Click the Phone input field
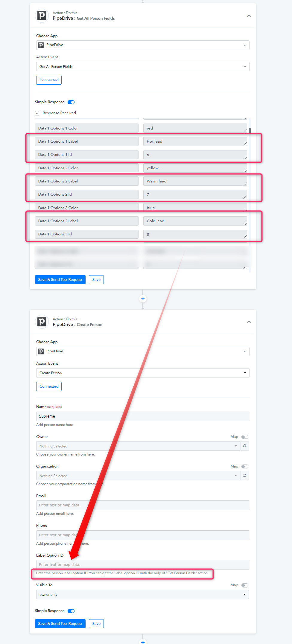The width and height of the screenshot is (292, 644). tap(143, 535)
